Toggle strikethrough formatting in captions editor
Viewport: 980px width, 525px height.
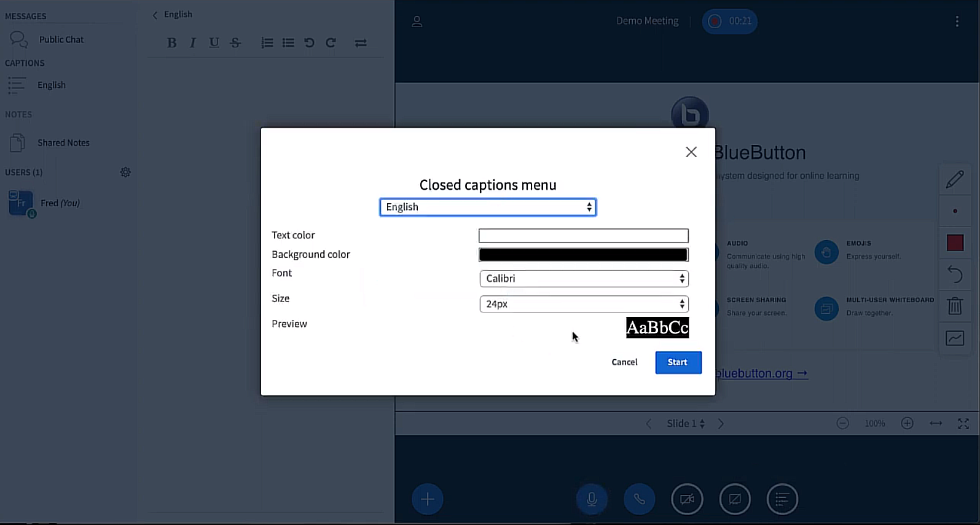tap(235, 43)
